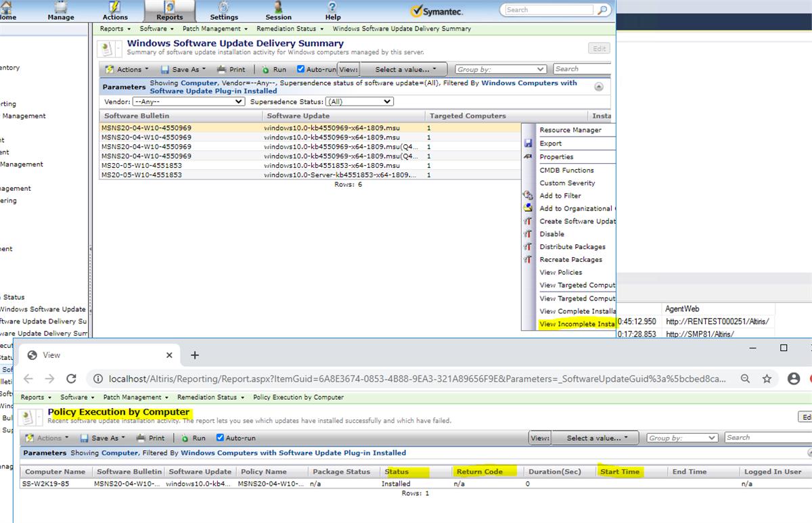Screen dimensions: 812x523
Task: Select View Complete Installations menu entry
Action: pyautogui.click(x=577, y=311)
